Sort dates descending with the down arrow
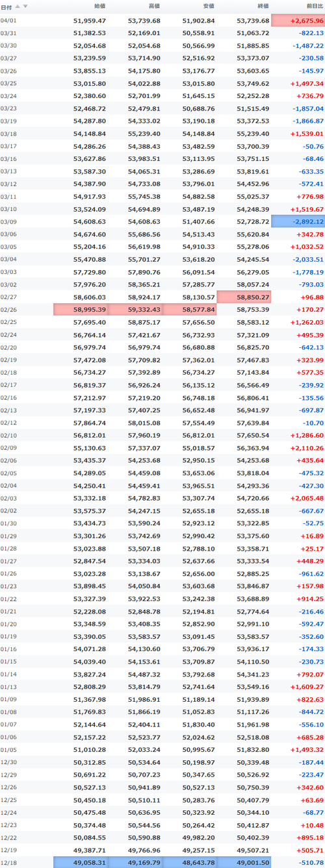The height and width of the screenshot is (868, 325). 25,6
